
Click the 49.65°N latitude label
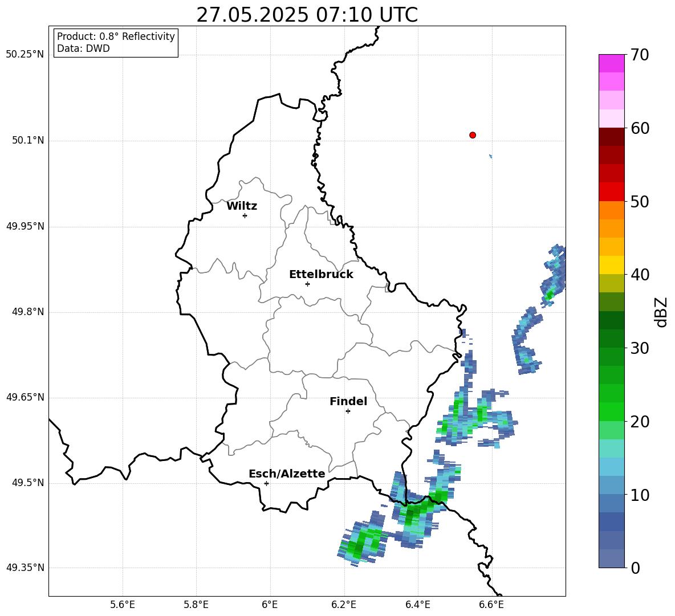click(25, 397)
